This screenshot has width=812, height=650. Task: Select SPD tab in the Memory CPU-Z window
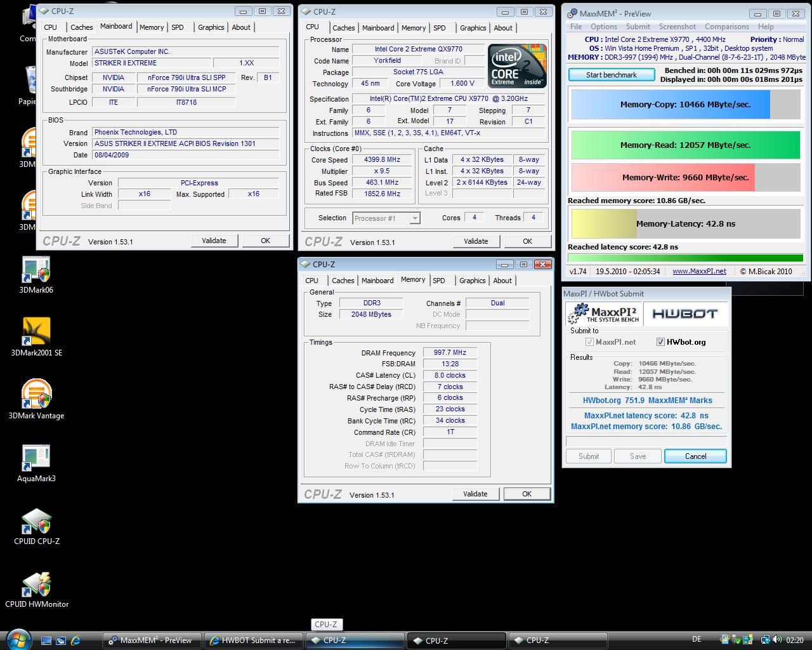click(438, 281)
